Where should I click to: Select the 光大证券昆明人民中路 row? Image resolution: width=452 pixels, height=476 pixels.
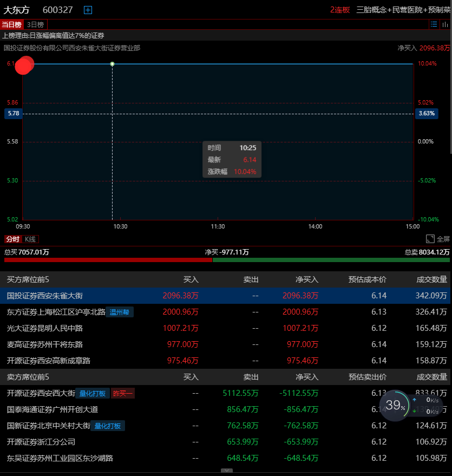[x=225, y=328]
